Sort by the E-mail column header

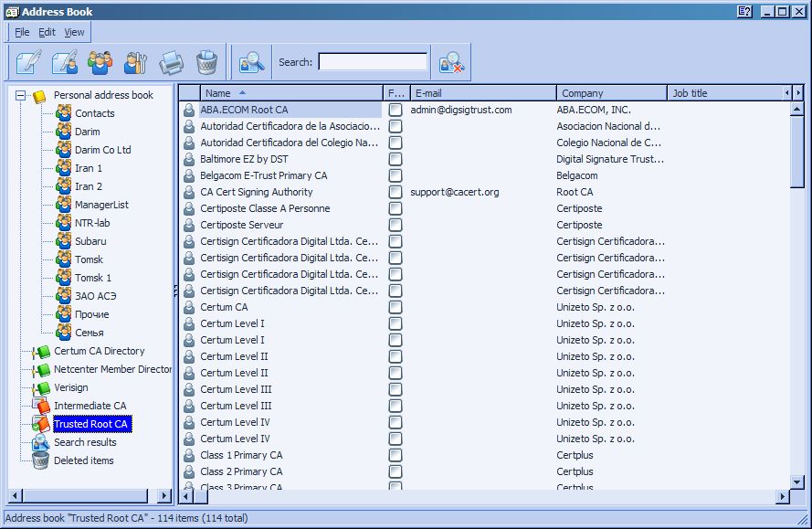point(483,93)
